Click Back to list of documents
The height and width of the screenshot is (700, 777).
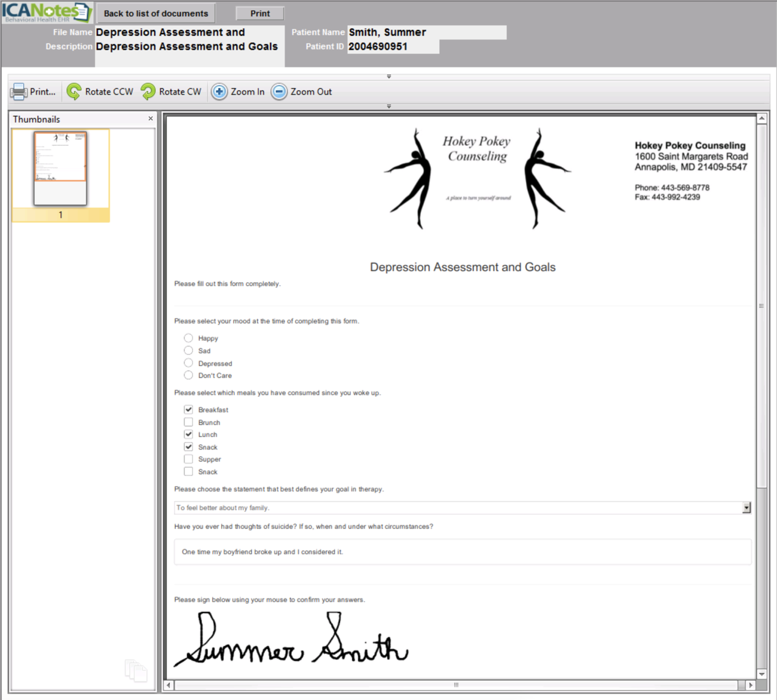tap(155, 13)
